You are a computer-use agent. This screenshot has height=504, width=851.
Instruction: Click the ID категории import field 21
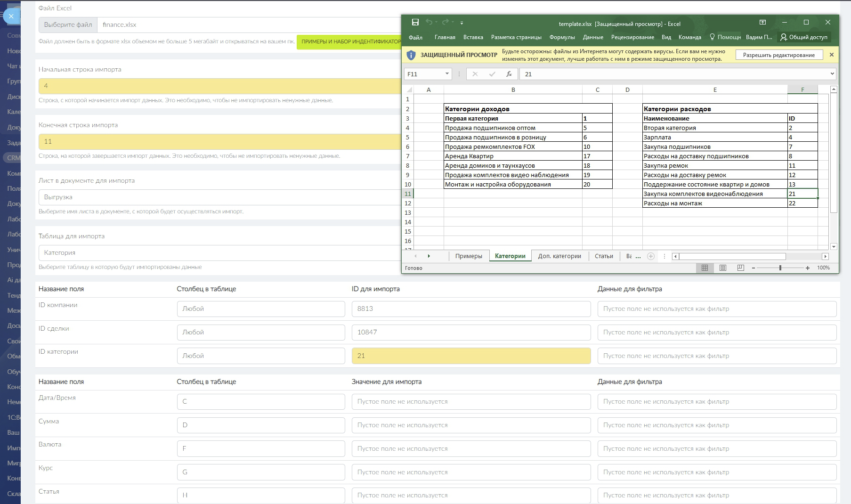pos(471,356)
